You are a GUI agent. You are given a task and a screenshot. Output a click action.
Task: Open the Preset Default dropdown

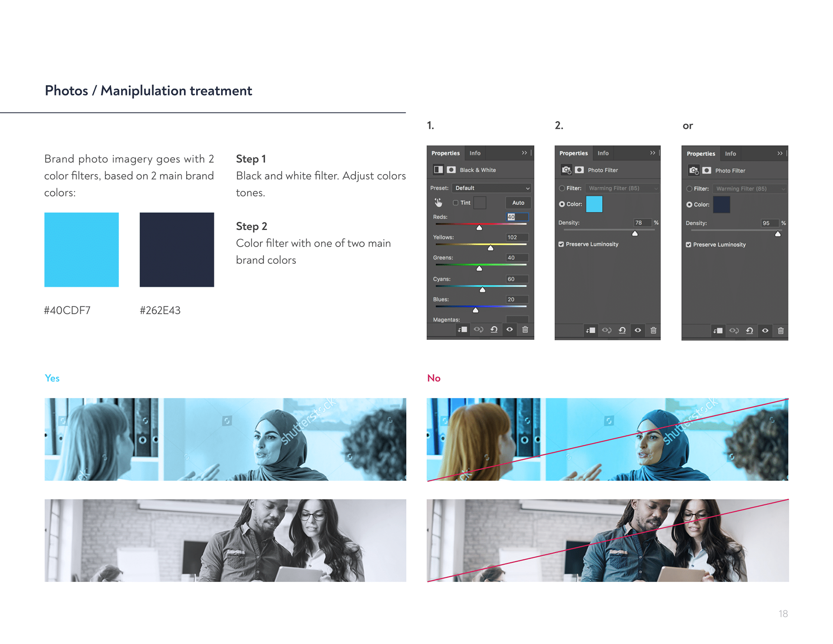coord(492,188)
